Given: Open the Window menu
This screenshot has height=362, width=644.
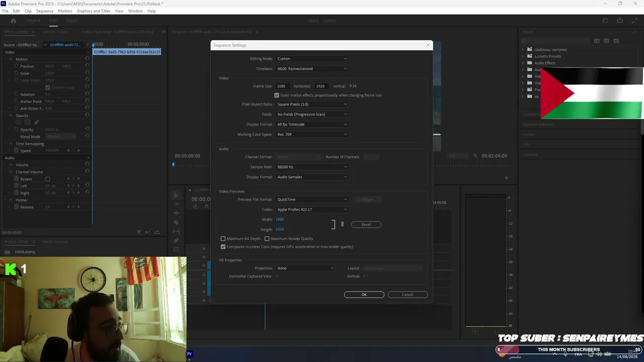Looking at the screenshot, I should point(135,11).
